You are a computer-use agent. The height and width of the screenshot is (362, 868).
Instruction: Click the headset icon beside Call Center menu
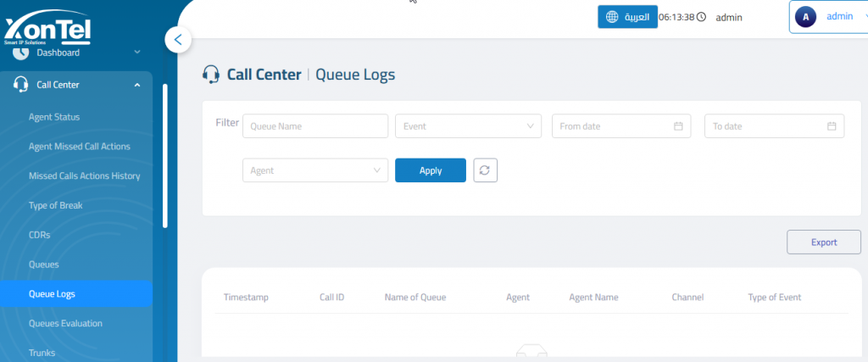pyautogui.click(x=20, y=85)
